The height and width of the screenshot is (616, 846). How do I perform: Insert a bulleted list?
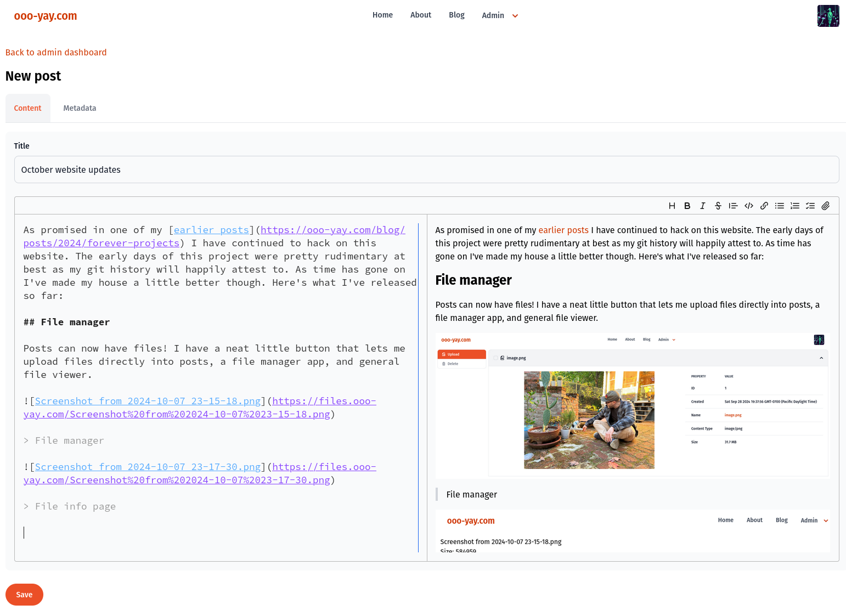779,206
